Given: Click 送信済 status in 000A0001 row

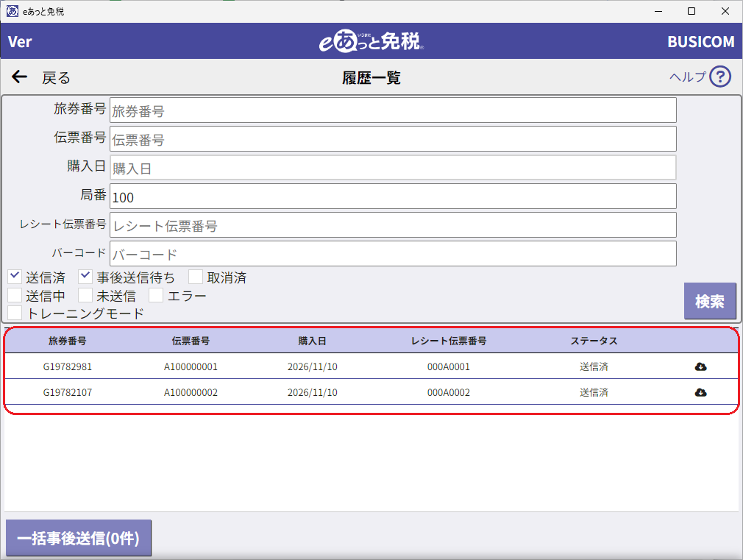Looking at the screenshot, I should coord(594,366).
